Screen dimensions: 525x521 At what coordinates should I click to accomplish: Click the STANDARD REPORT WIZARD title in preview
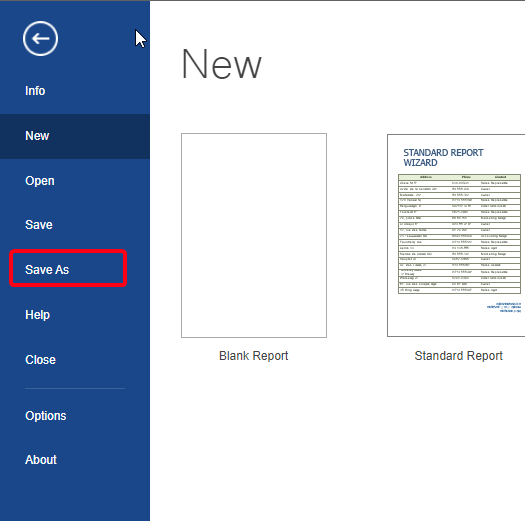pos(443,157)
